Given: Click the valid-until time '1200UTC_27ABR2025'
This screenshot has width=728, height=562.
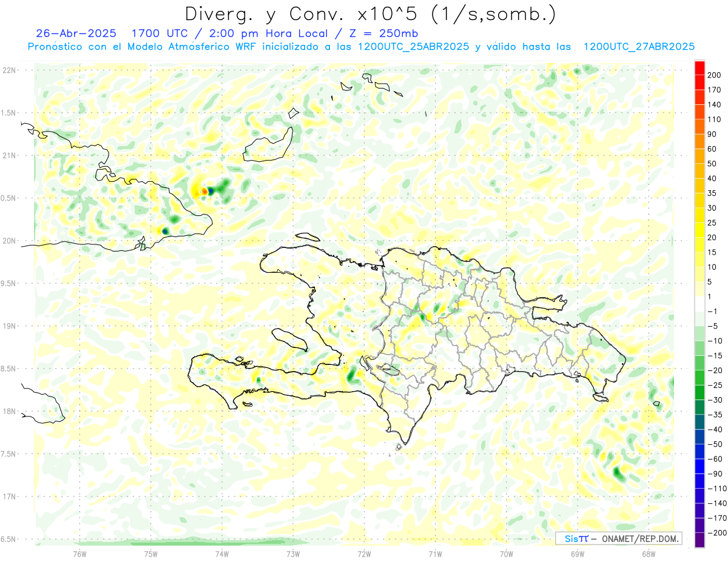Looking at the screenshot, I should click(639, 47).
